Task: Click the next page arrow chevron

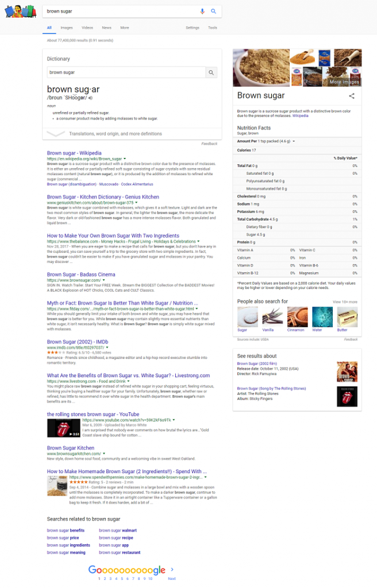Action: (172, 569)
